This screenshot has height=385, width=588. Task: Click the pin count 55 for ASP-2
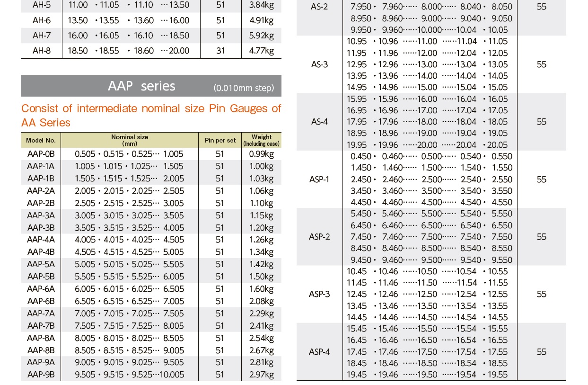[x=542, y=237]
